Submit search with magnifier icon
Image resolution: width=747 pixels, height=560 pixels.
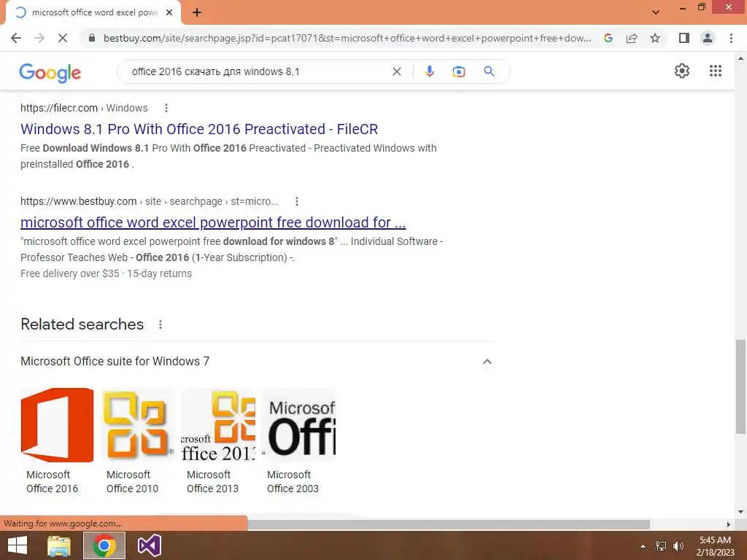[x=489, y=71]
